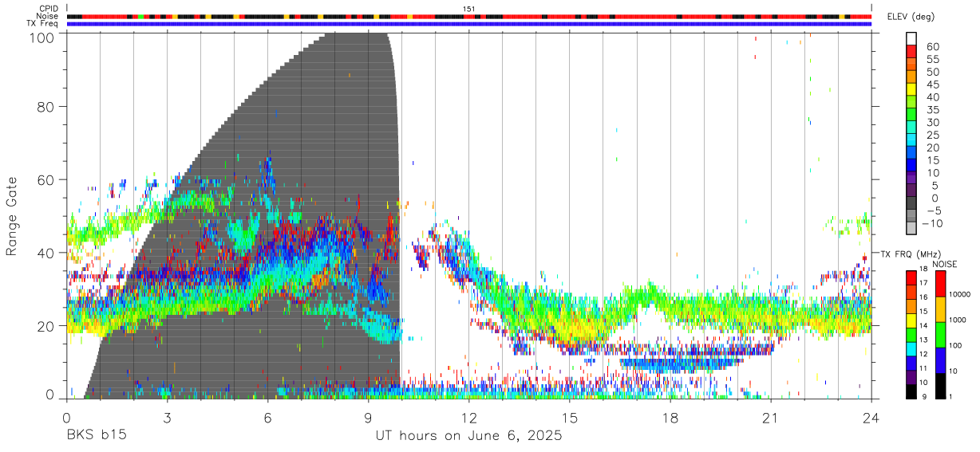Click the noise legend value 1000
Viewport: 980px width, 452px height.
click(x=956, y=320)
